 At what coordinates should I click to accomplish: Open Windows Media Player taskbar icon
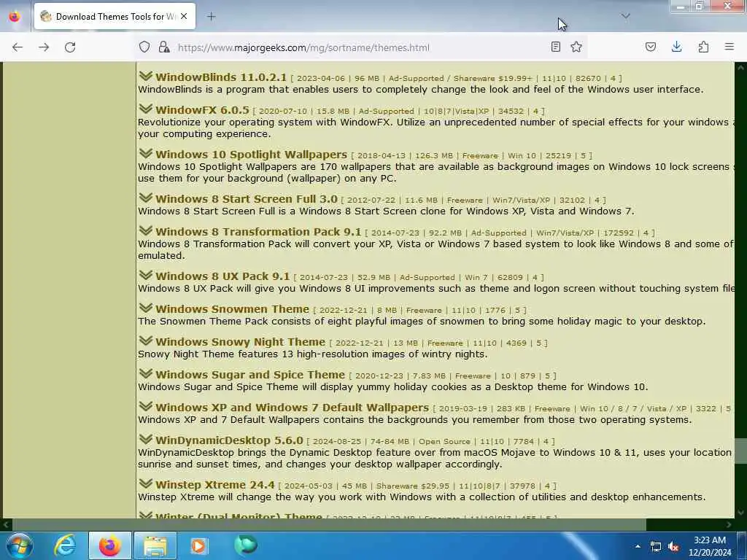click(x=198, y=545)
